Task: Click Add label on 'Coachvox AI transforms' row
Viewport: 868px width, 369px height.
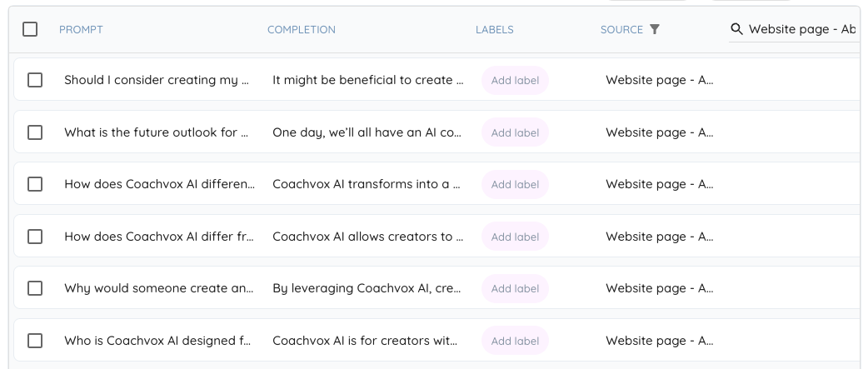Action: click(x=515, y=185)
